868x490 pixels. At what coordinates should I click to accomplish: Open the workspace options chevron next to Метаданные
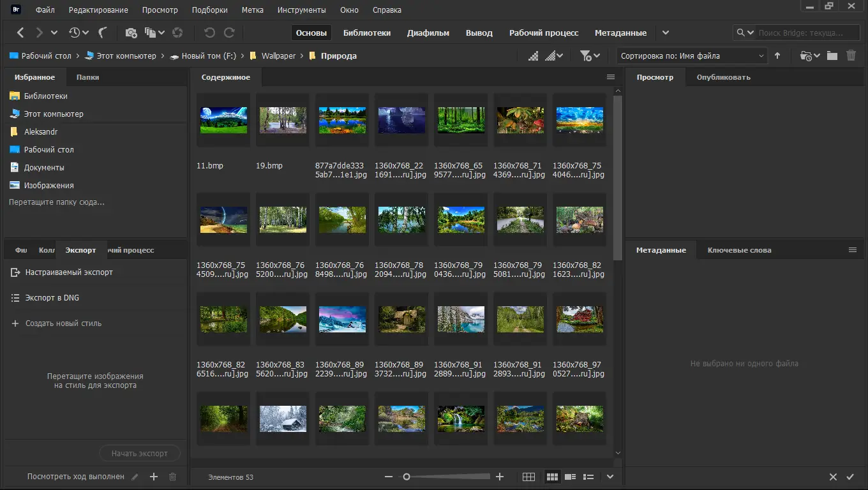665,33
